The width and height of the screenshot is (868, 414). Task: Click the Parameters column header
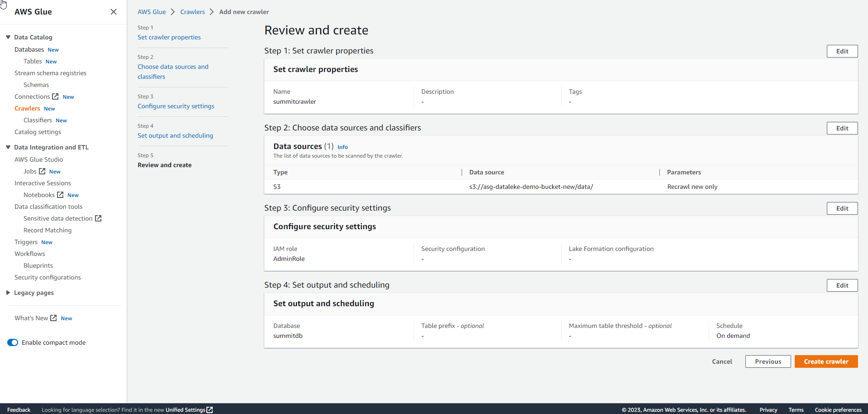tap(684, 172)
